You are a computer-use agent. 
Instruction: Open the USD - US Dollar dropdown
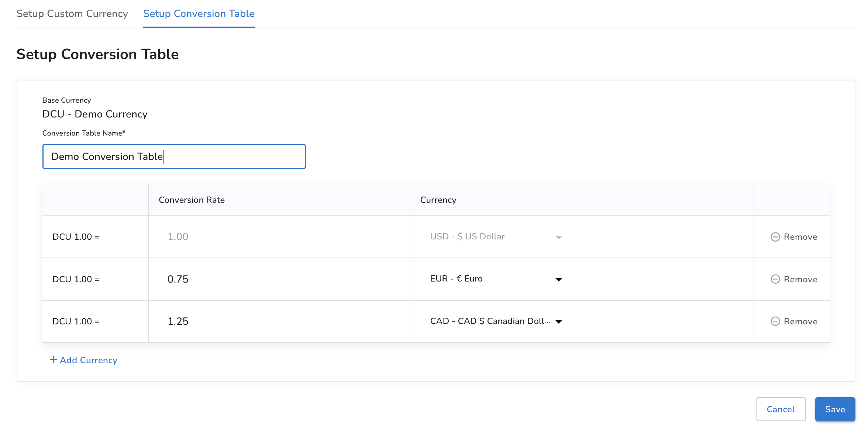(x=495, y=237)
